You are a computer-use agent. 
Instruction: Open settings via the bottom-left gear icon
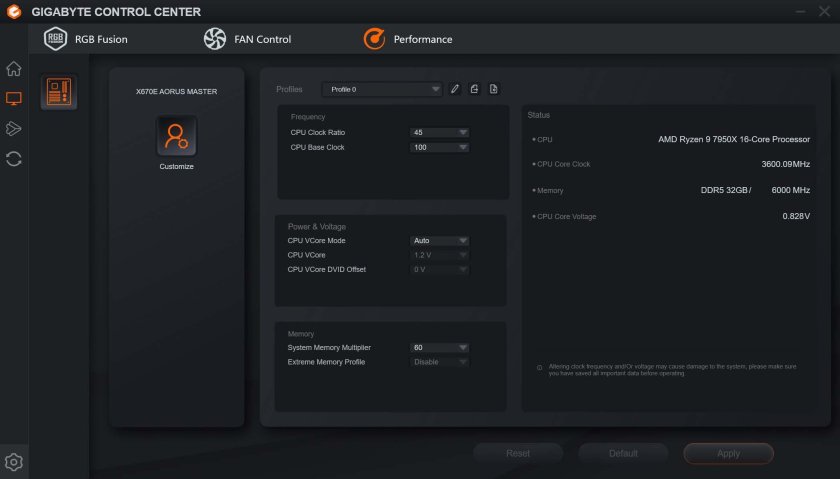(x=14, y=461)
